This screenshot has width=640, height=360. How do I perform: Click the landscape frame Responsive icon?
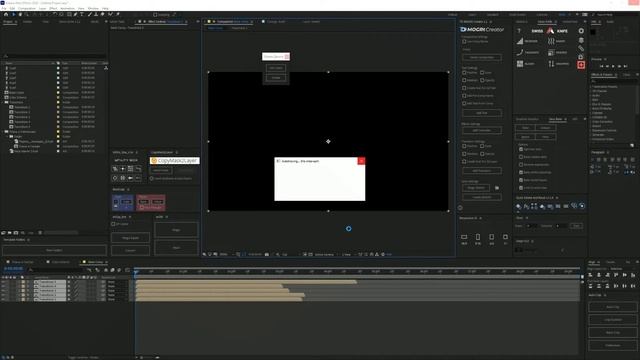tap(464, 237)
